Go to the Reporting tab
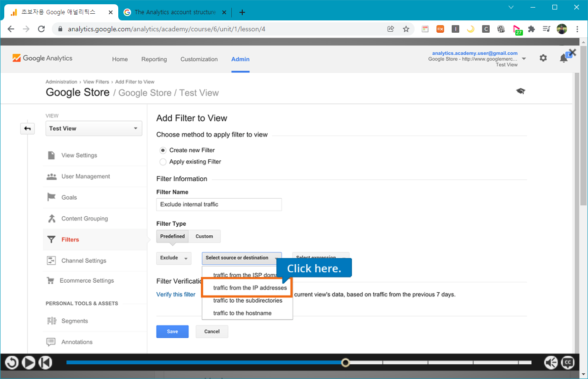Viewport: 588px width, 379px height. (154, 59)
